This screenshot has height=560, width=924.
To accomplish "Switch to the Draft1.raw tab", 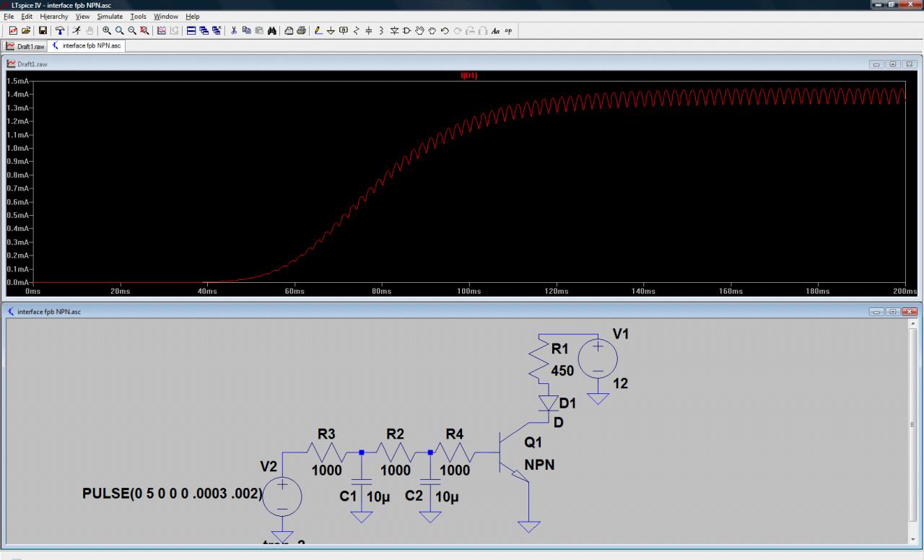I will click(25, 46).
